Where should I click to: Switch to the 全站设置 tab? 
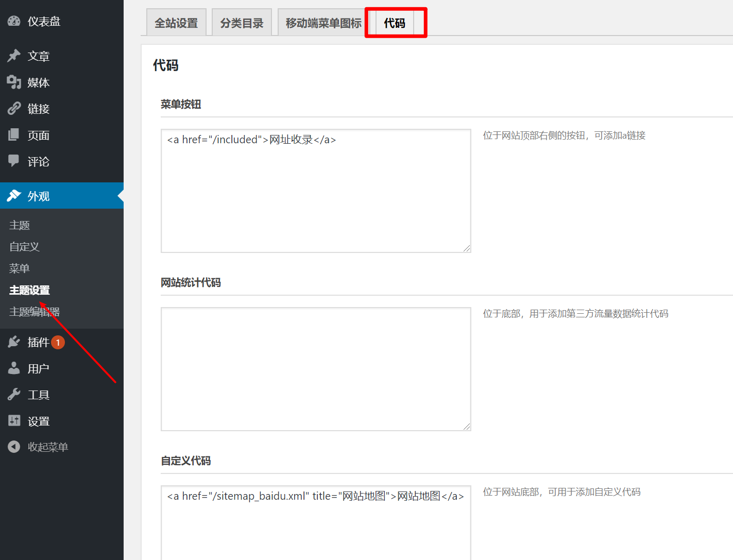176,23
